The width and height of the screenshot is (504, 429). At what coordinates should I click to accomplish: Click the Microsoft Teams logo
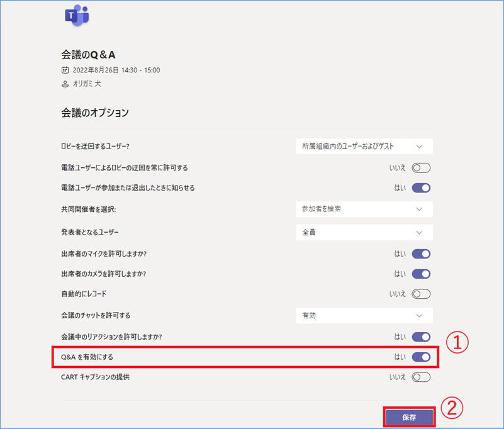coord(77,16)
